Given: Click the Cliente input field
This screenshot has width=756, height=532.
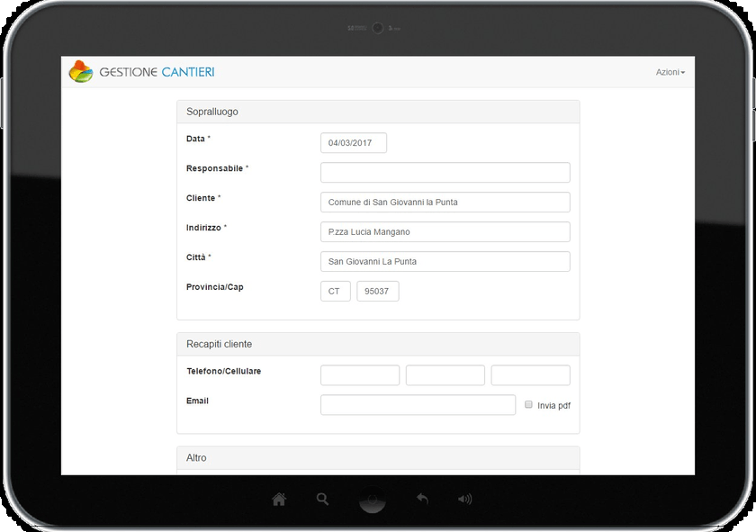Looking at the screenshot, I should pos(445,203).
